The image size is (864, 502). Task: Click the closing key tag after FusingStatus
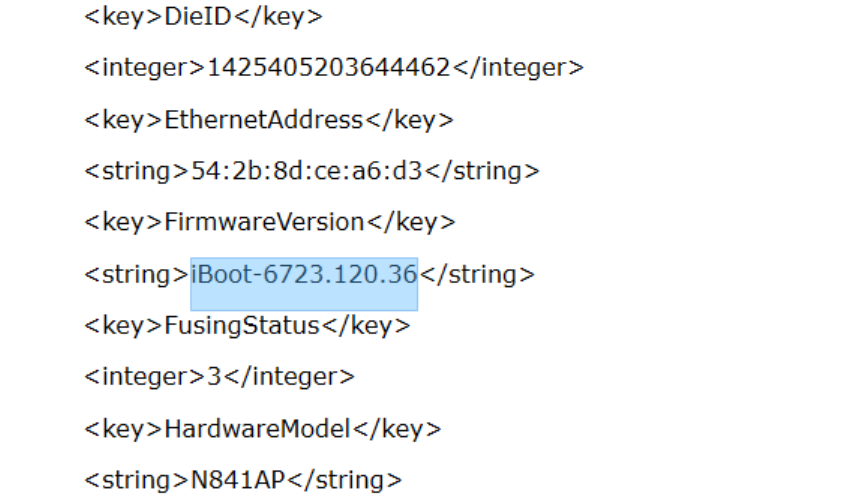(366, 326)
